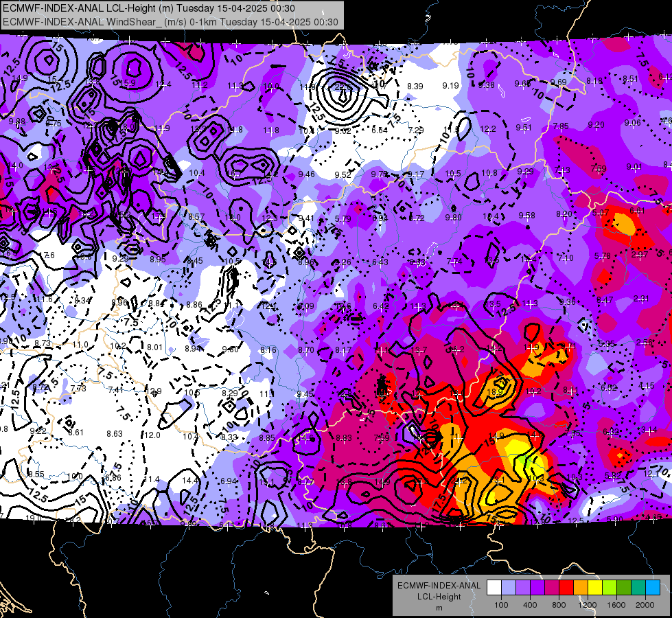Screen dimensions: 672x618
Task: Click the 7.59 wind shear value
Action: click(599, 168)
